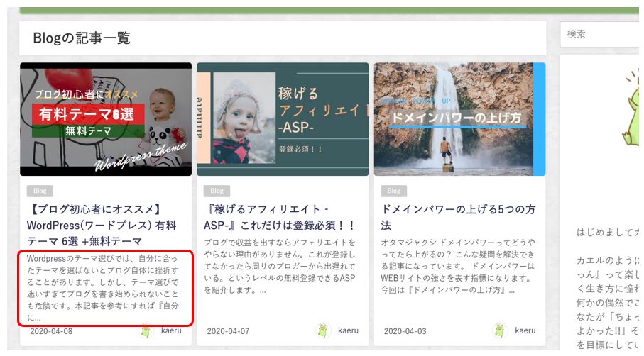The height and width of the screenshot is (356, 644).
Task: Click the excerpt text of the WordPress theme post
Action: [105, 287]
